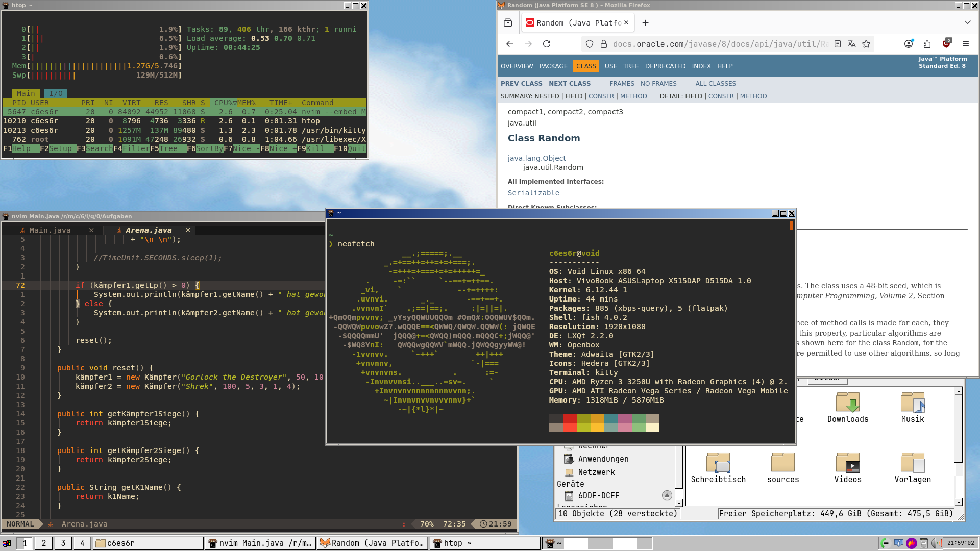Open the Videos folder
This screenshot has height=551, width=980.
(x=847, y=468)
